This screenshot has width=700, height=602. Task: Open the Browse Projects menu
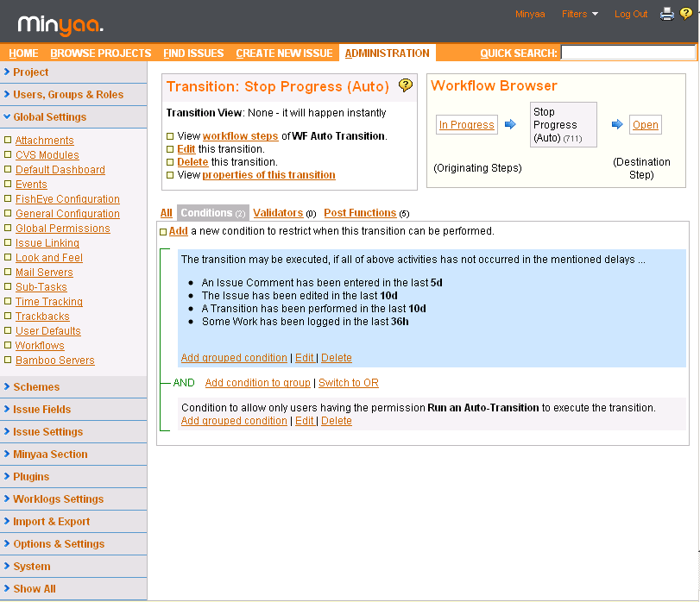[x=101, y=53]
